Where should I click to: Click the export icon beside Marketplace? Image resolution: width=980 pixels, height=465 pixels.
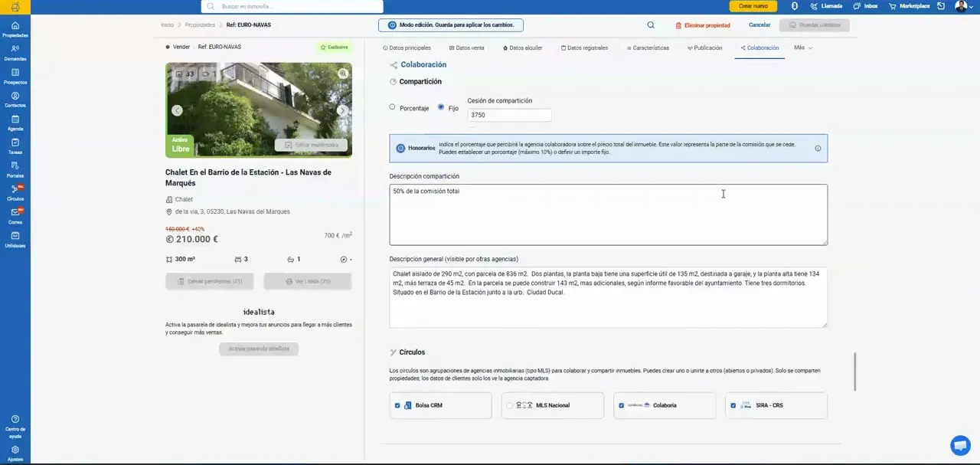coord(941,6)
